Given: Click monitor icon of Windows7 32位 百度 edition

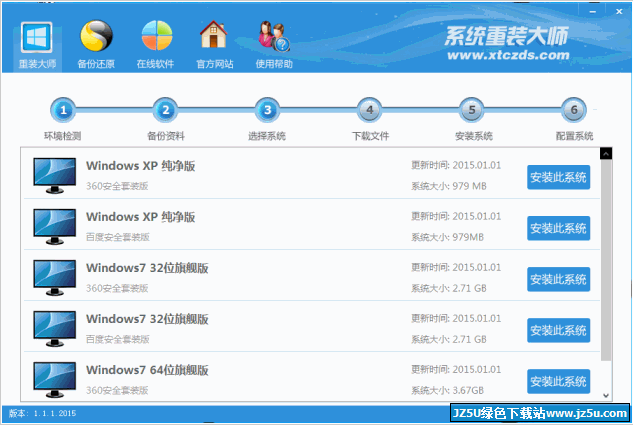Looking at the screenshot, I should [x=54, y=329].
